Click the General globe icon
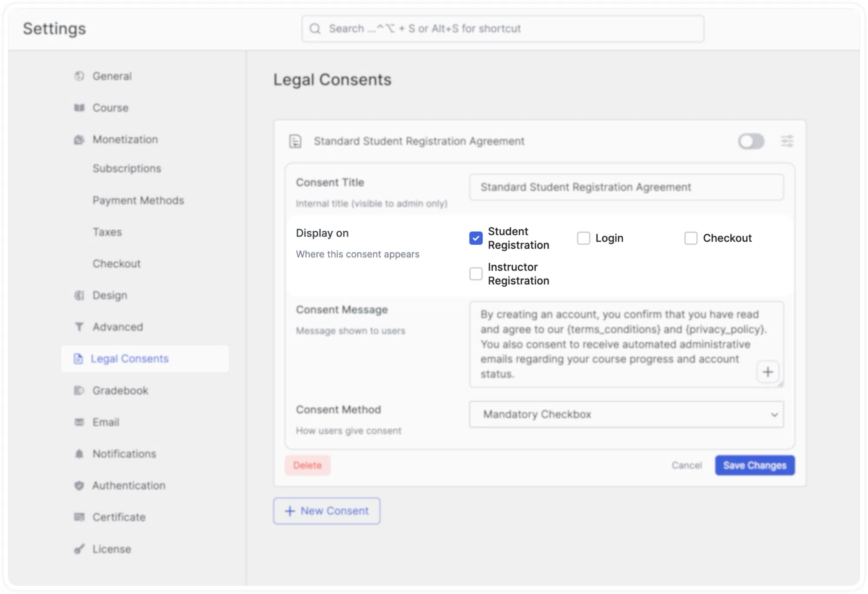This screenshot has height=594, width=868. click(x=79, y=76)
